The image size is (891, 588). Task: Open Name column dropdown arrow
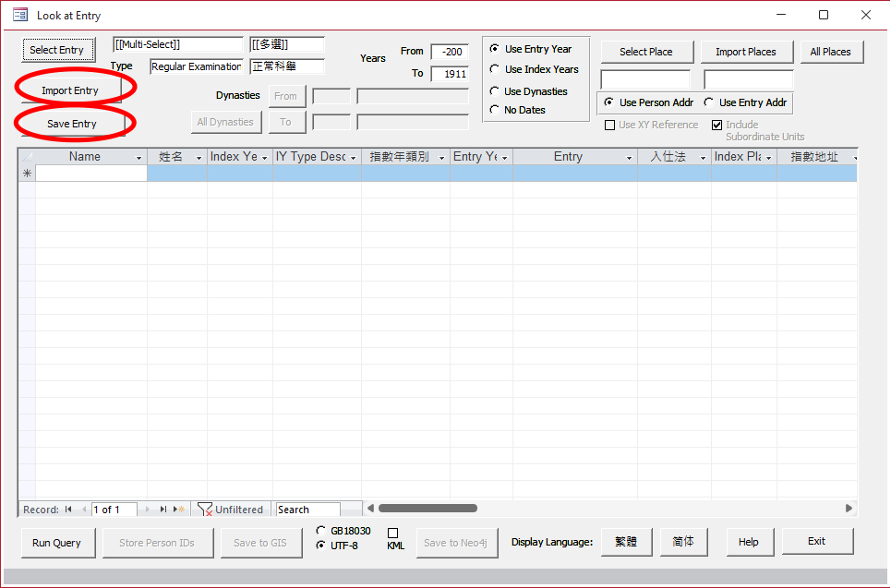[x=139, y=158]
